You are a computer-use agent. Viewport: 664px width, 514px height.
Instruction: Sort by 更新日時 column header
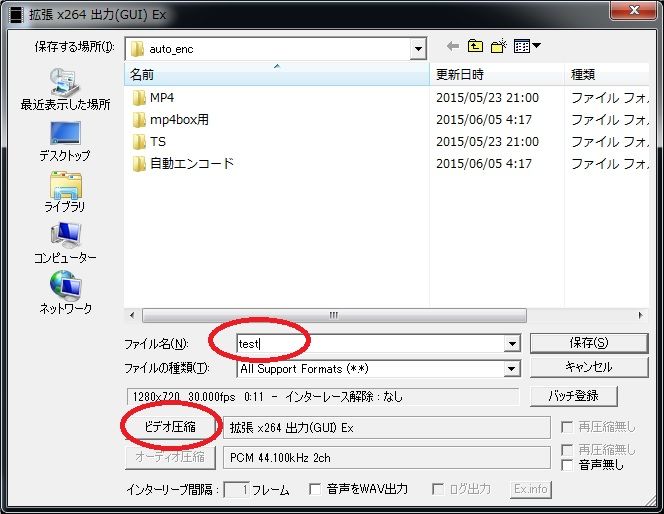[497, 75]
